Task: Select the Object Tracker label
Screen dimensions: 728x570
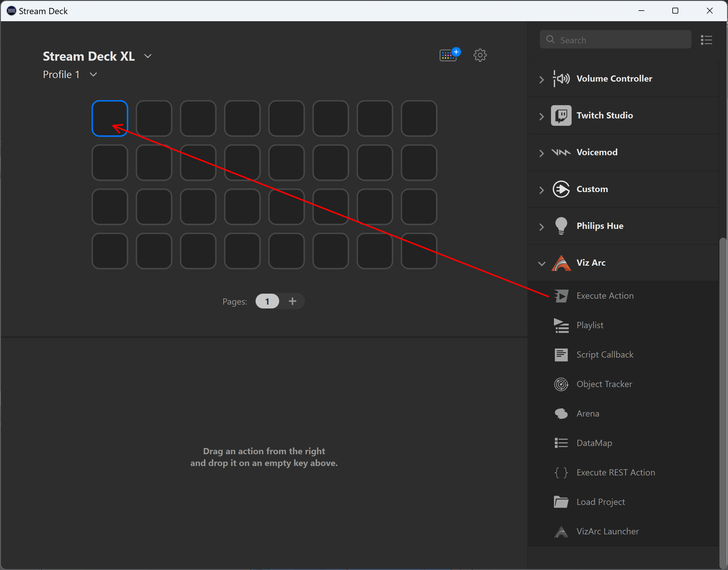Action: 604,384
